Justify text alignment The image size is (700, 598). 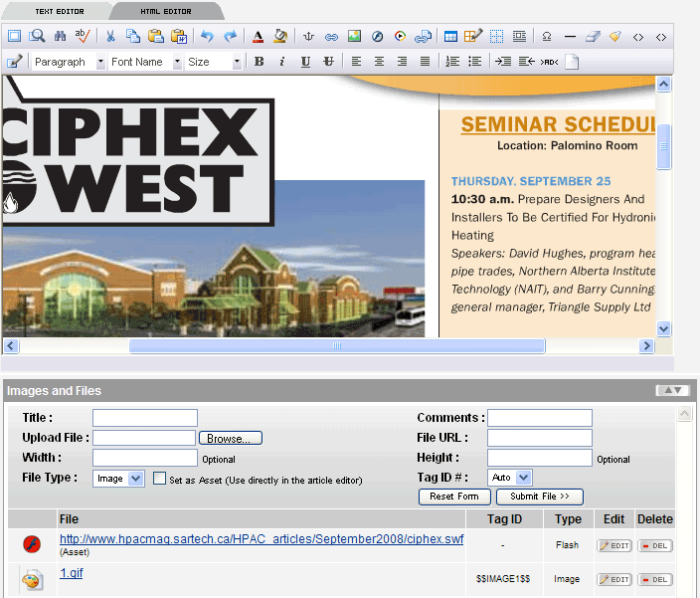click(425, 61)
